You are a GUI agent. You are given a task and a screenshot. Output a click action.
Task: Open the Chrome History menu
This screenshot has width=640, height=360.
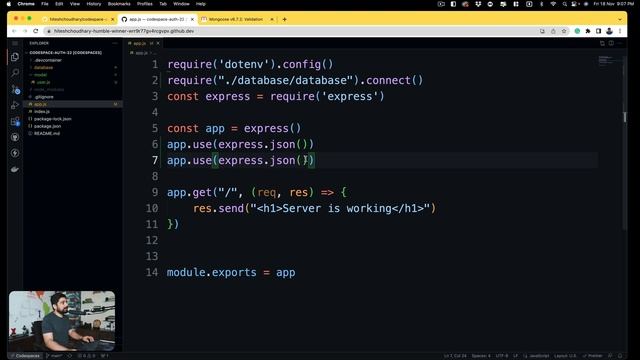[x=93, y=4]
